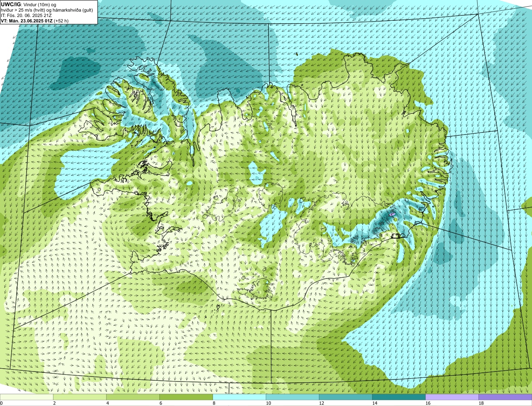Click the scale label '2'

54,403
